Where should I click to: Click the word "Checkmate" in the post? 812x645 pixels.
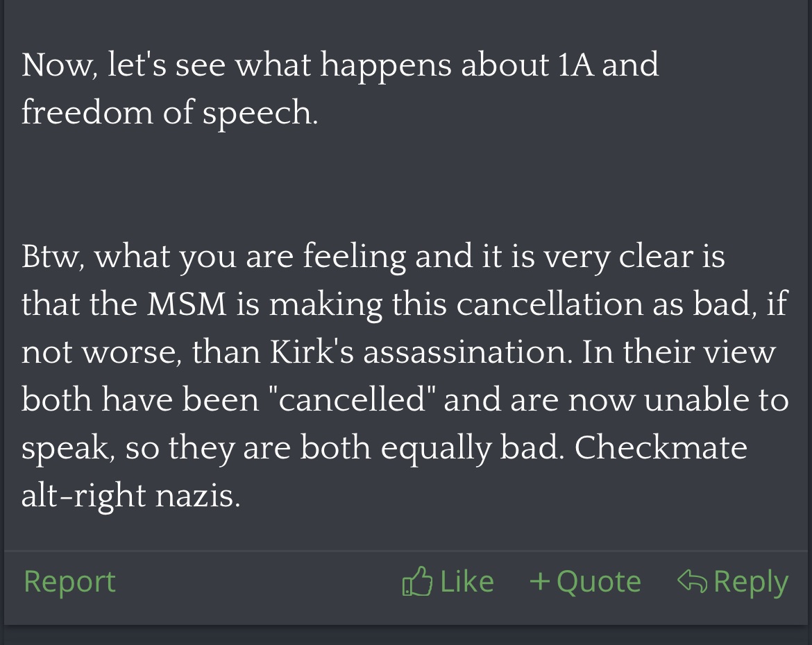(661, 448)
